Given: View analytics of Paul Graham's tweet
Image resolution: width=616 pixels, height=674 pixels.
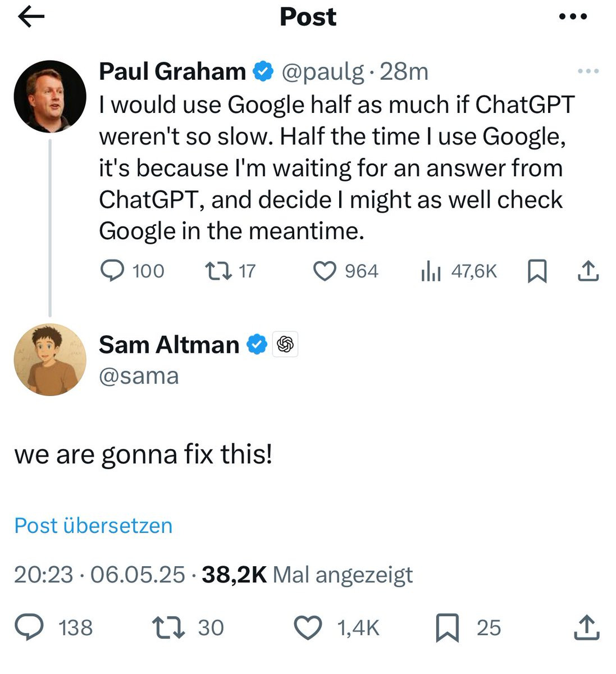Looking at the screenshot, I should [431, 271].
